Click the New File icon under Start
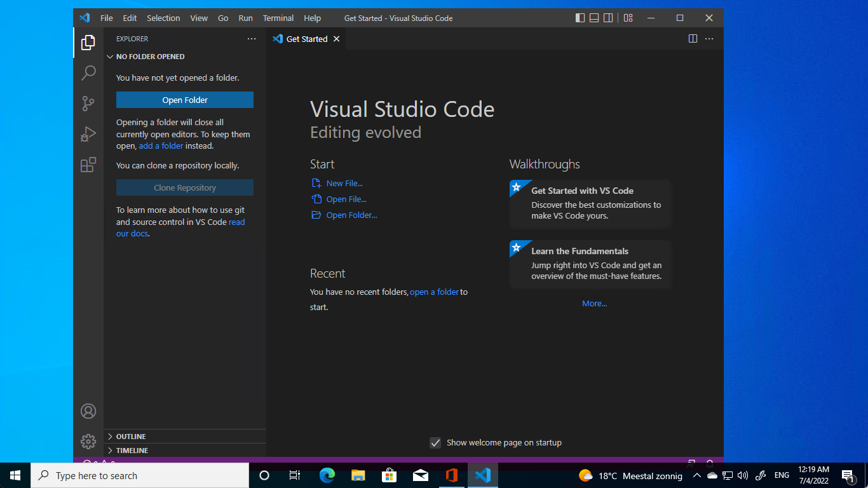Viewport: 868px width, 488px height. tap(316, 183)
